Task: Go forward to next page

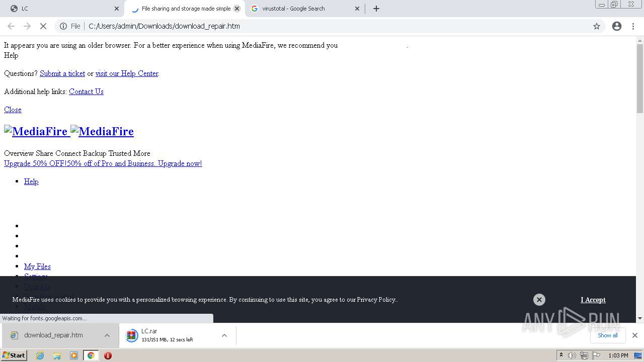Action: (27, 26)
